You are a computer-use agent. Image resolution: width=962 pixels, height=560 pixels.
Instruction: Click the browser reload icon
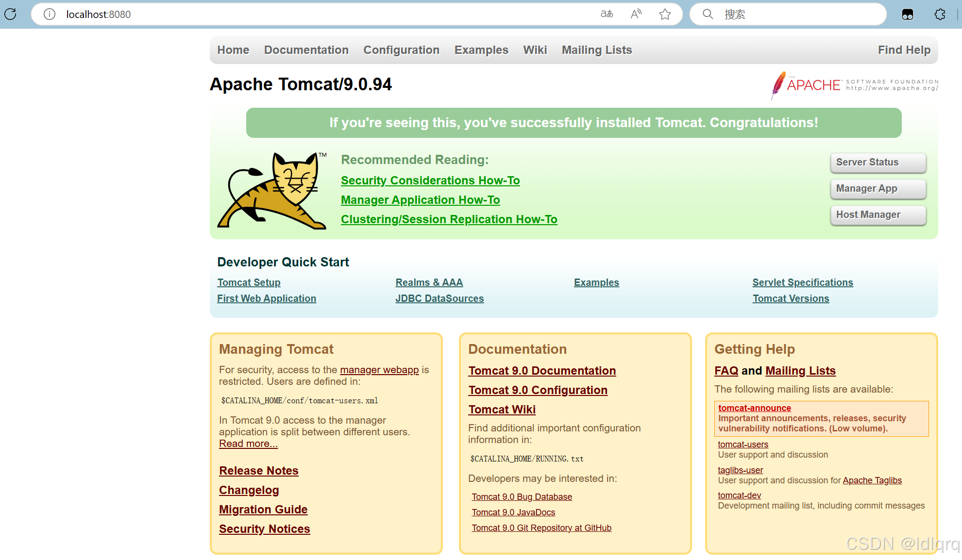[x=11, y=14]
